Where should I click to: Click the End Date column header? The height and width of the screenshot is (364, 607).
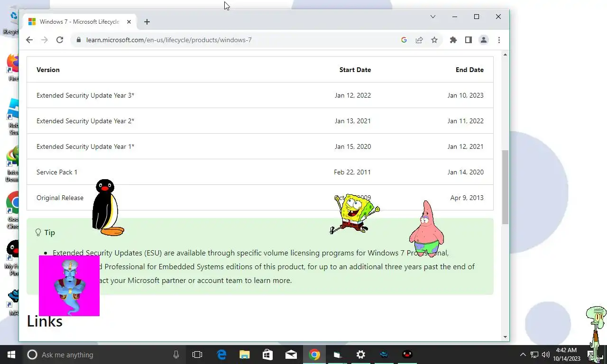(469, 70)
